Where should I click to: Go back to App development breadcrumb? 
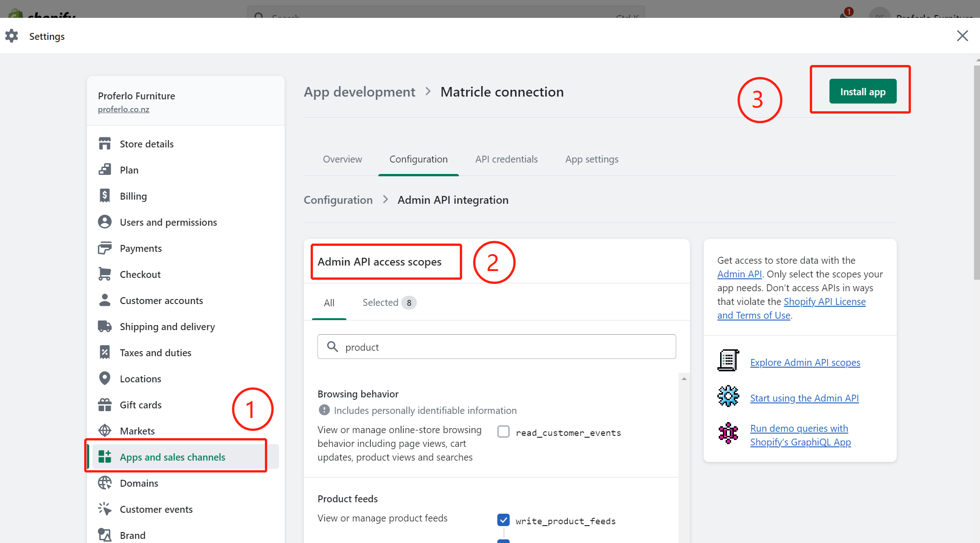360,92
